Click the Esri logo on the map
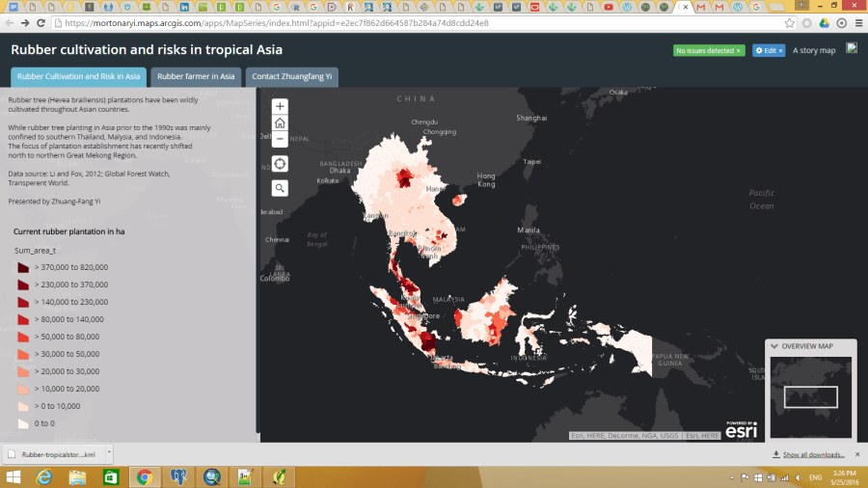This screenshot has width=868, height=488. coord(742,430)
